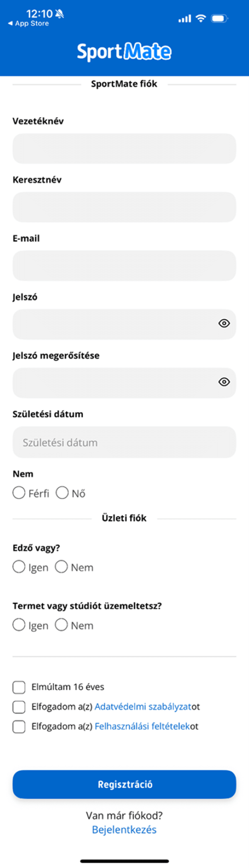Go back to App Store

(28, 24)
